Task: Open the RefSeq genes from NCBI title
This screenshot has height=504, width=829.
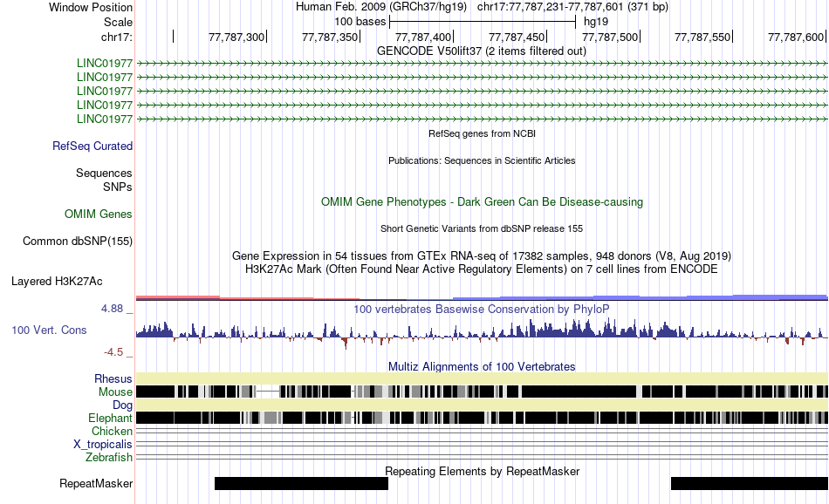Action: [x=482, y=133]
